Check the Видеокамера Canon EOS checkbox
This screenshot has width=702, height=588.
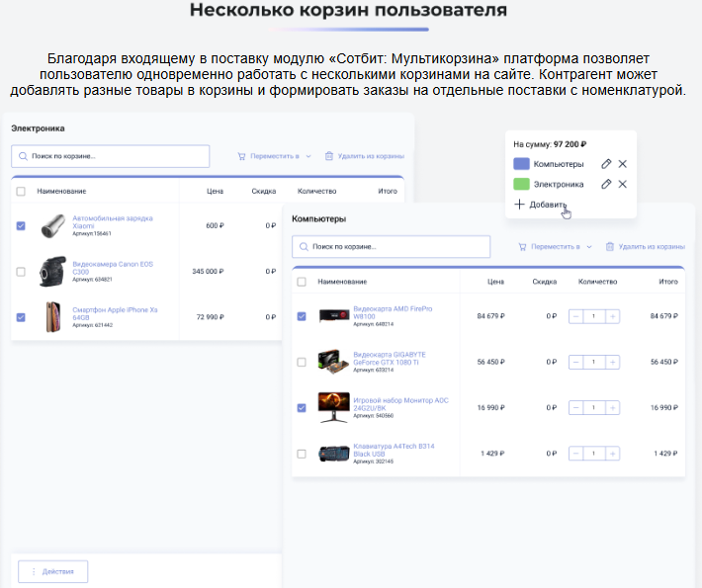pos(21,272)
